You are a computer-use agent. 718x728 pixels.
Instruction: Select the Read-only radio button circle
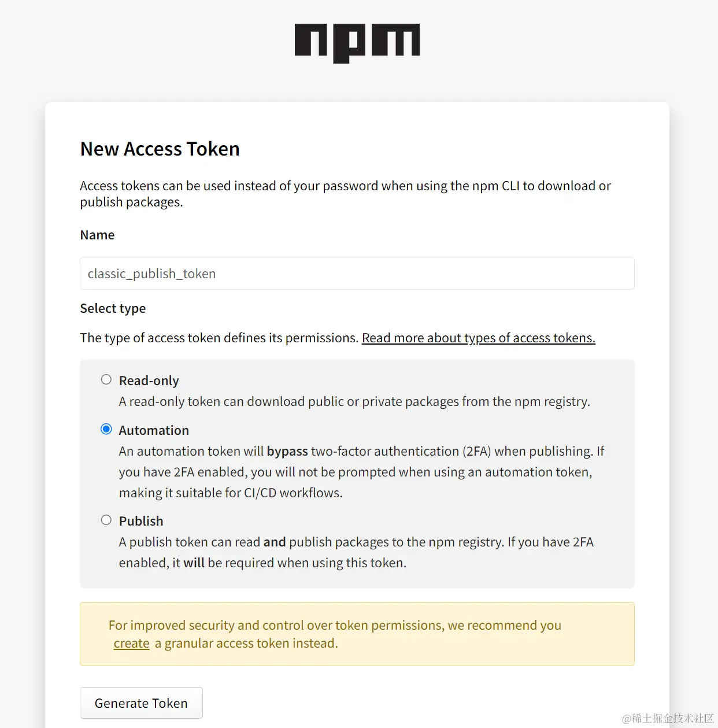[x=106, y=379]
